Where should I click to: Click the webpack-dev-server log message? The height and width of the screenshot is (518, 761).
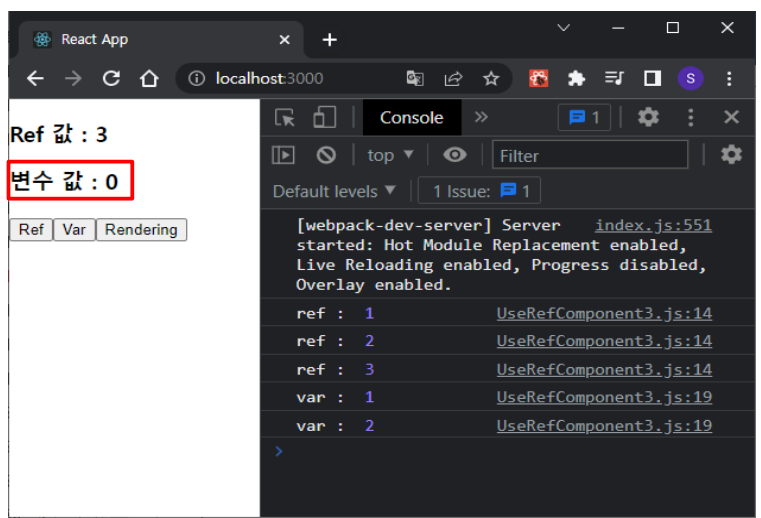(501, 255)
